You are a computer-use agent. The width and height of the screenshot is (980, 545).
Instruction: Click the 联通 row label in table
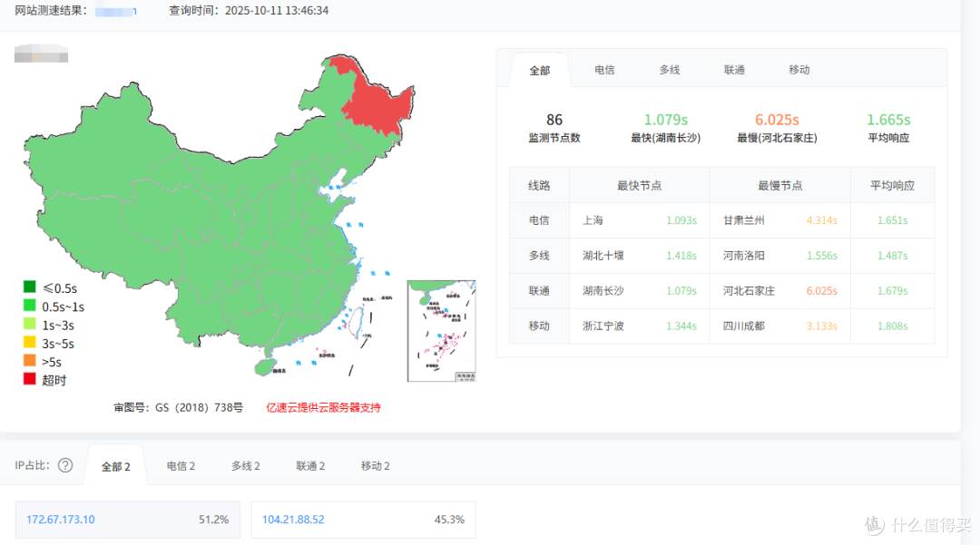click(539, 291)
